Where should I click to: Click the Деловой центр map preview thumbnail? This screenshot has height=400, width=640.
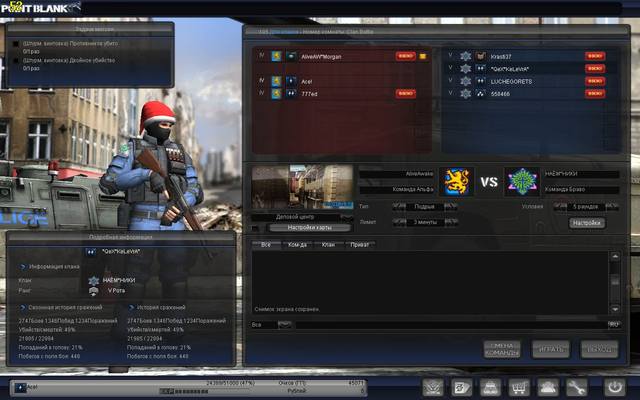302,187
